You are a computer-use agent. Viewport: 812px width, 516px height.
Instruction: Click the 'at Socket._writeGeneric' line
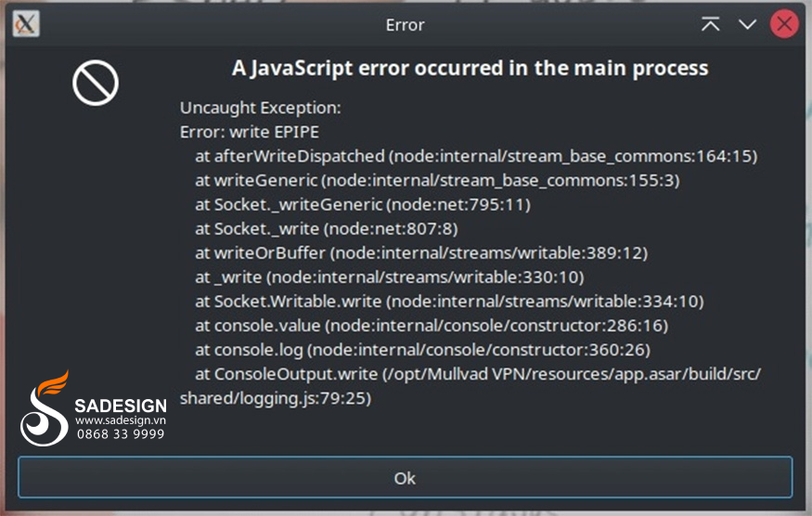coord(363,205)
